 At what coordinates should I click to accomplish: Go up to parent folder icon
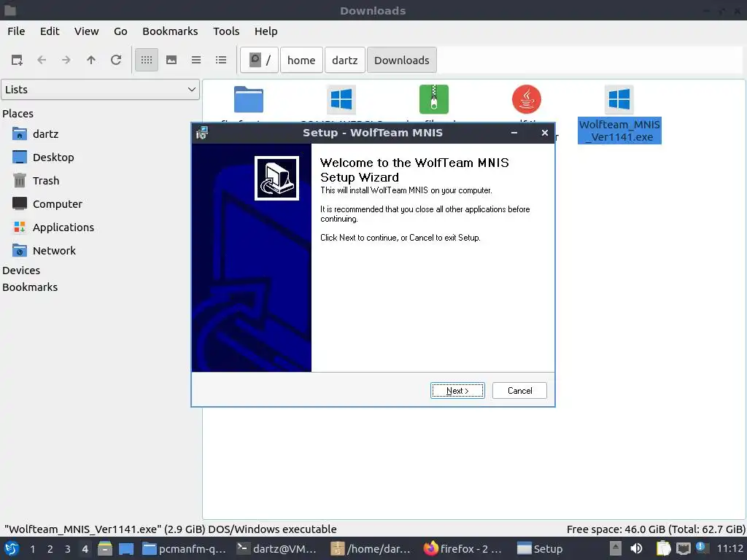click(91, 60)
